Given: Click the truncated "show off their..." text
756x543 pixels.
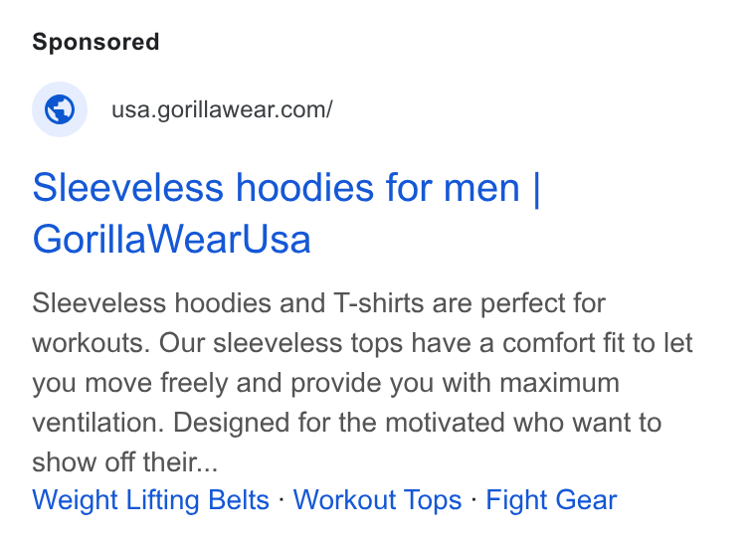Looking at the screenshot, I should [125, 462].
